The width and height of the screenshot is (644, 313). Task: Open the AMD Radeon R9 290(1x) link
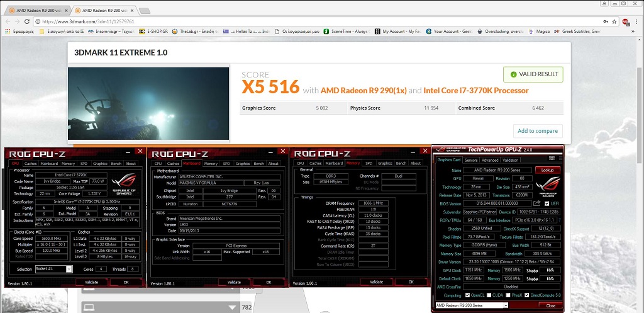click(364, 91)
